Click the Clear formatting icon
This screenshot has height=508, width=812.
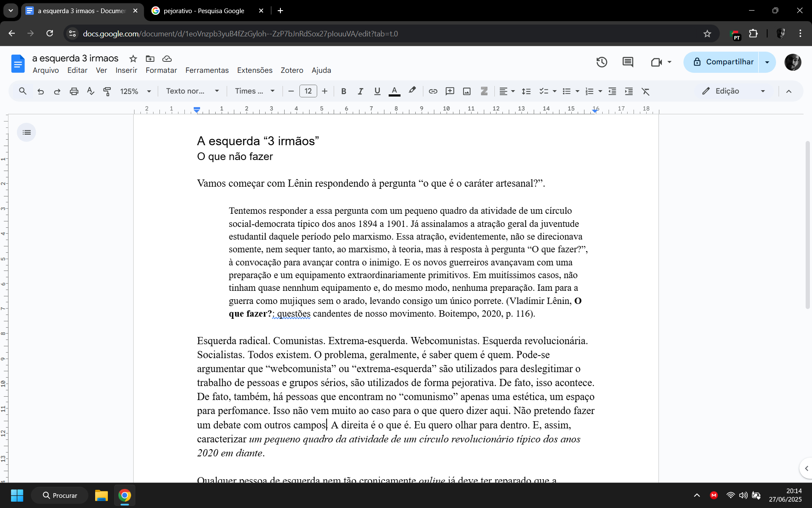tap(645, 91)
